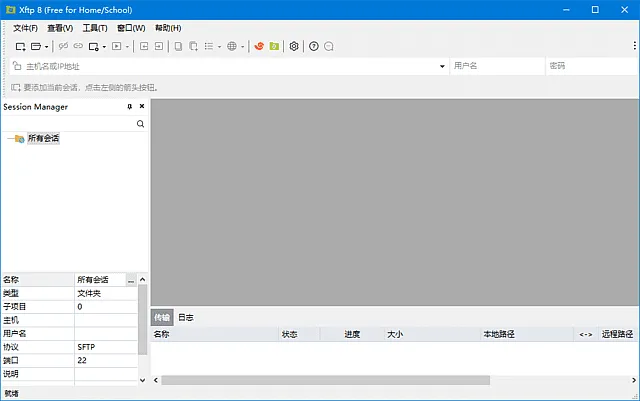The height and width of the screenshot is (401, 640).
Task: Click the transfer list scroll-right arrow
Action: pyautogui.click(x=634, y=380)
